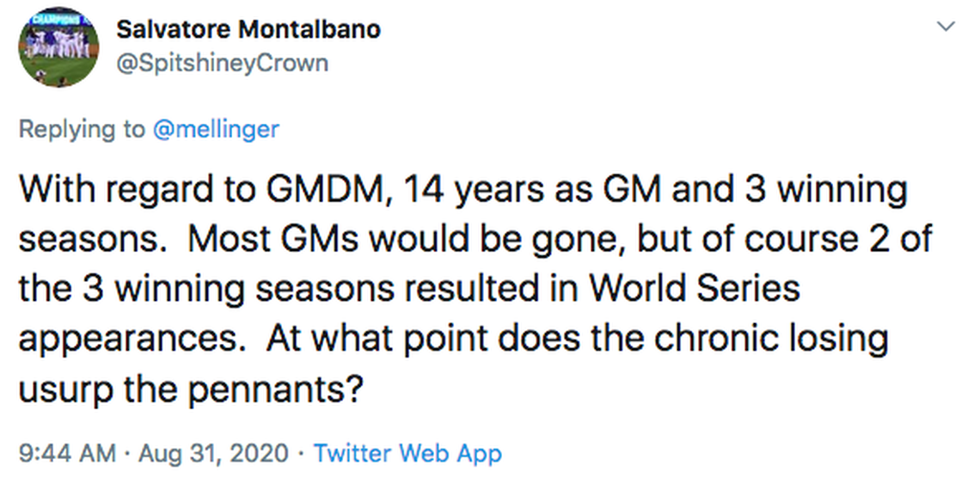The image size is (980, 490).
Task: Click the Twitter Web App source link
Action: tap(407, 453)
